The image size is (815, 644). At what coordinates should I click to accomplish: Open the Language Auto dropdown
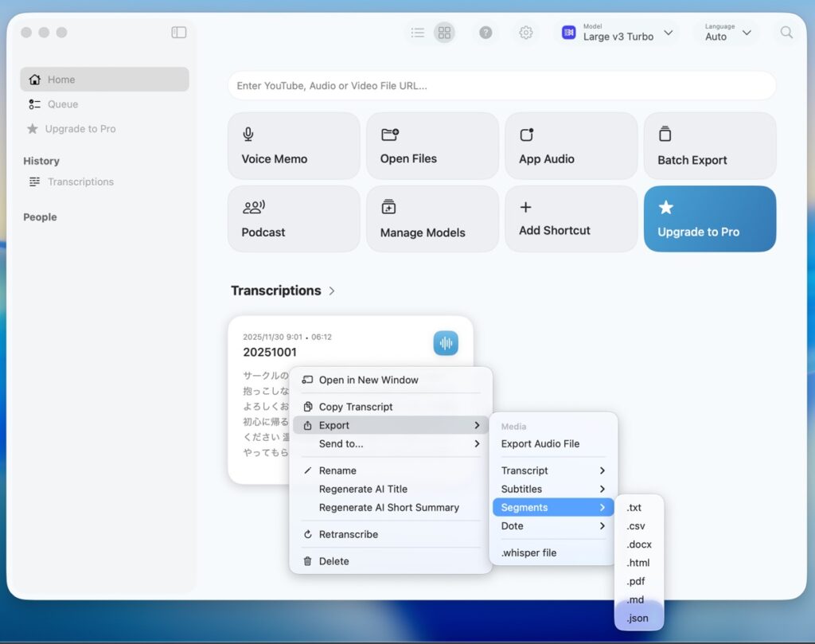pyautogui.click(x=727, y=33)
